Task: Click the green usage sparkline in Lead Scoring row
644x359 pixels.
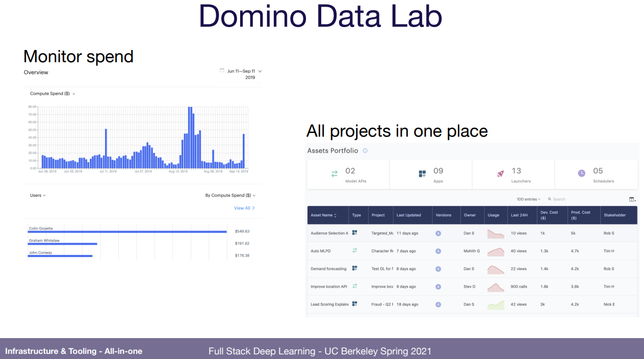Action: tap(496, 305)
